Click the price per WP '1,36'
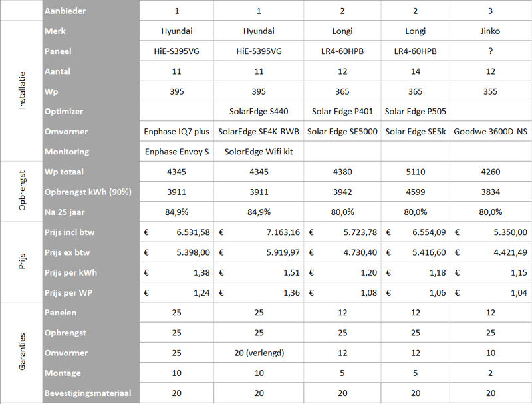The width and height of the screenshot is (532, 404). 259,293
